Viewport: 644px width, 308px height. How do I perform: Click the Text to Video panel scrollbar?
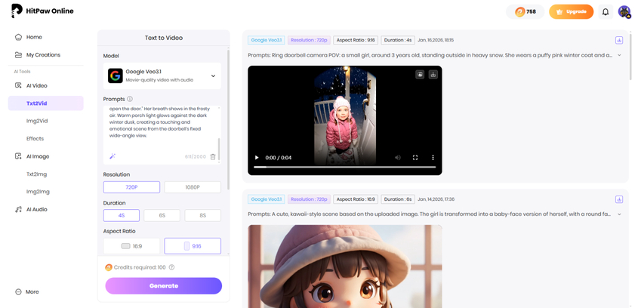pos(228,119)
